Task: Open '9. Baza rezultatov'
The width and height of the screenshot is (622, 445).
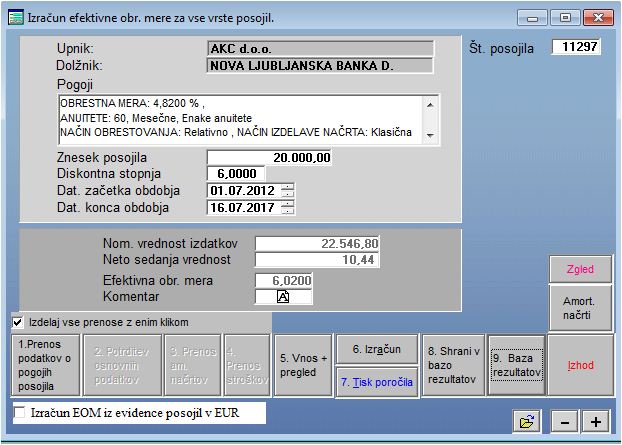Action: pyautogui.click(x=516, y=366)
